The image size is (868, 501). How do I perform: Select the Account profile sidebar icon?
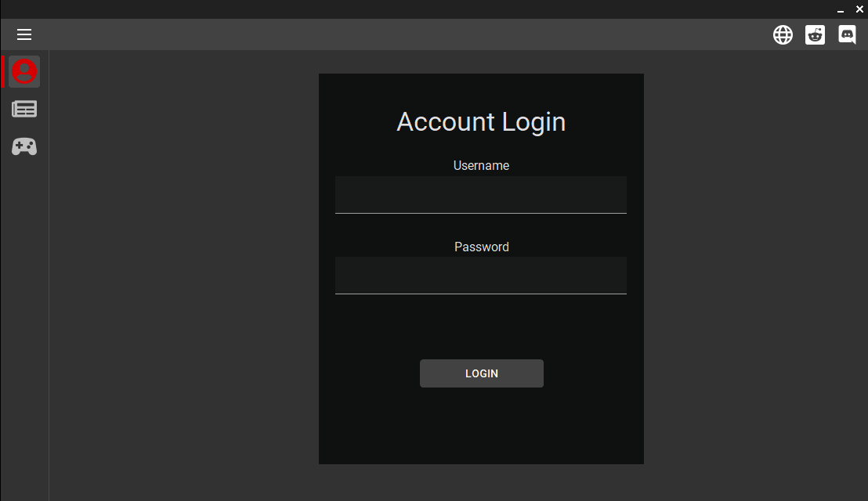pyautogui.click(x=24, y=72)
